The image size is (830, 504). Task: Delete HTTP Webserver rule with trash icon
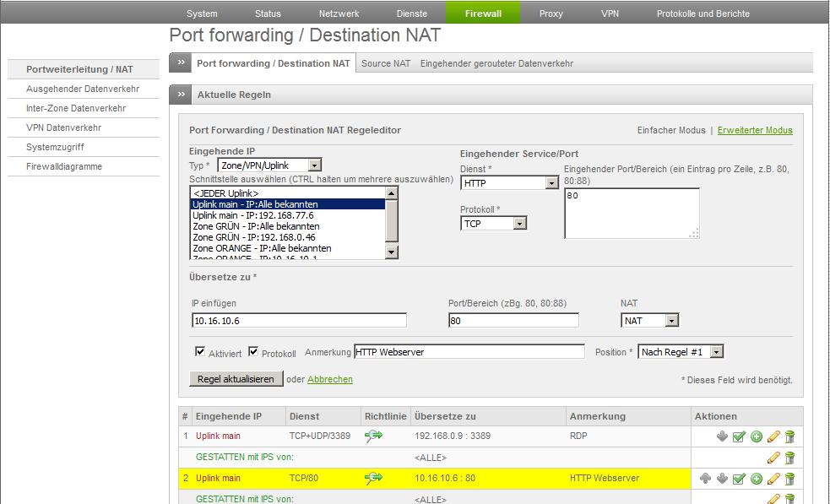(789, 478)
